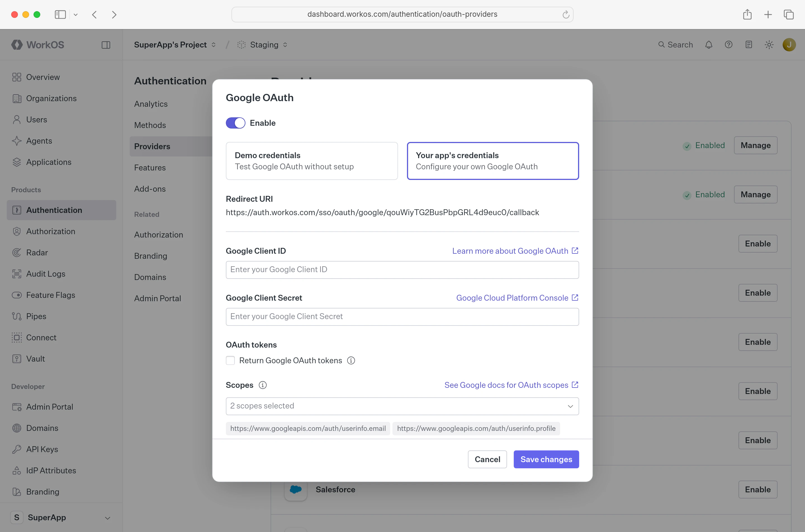The height and width of the screenshot is (532, 805).
Task: Go back with Safari back arrow
Action: pyautogui.click(x=94, y=14)
